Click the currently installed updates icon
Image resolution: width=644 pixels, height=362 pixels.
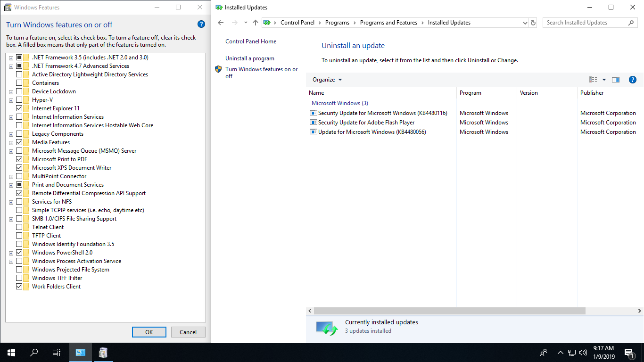point(327,328)
